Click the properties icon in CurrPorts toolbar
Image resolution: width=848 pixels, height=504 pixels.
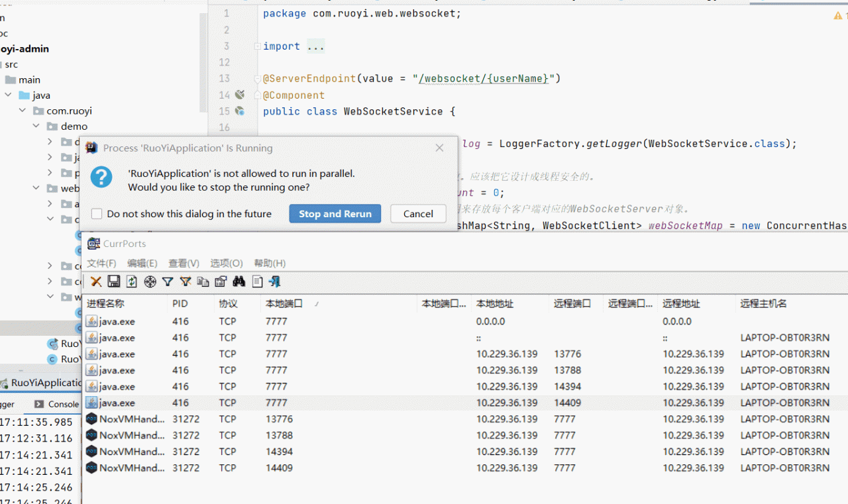(221, 281)
